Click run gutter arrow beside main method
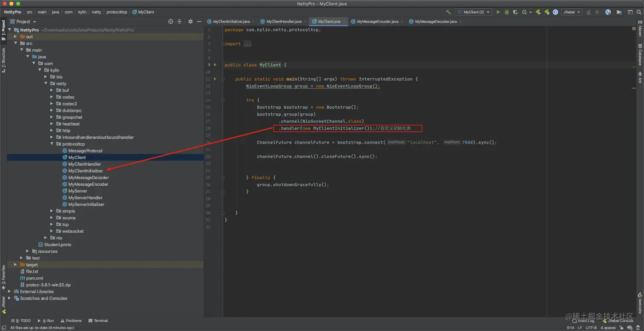This screenshot has width=644, height=331. click(x=215, y=79)
